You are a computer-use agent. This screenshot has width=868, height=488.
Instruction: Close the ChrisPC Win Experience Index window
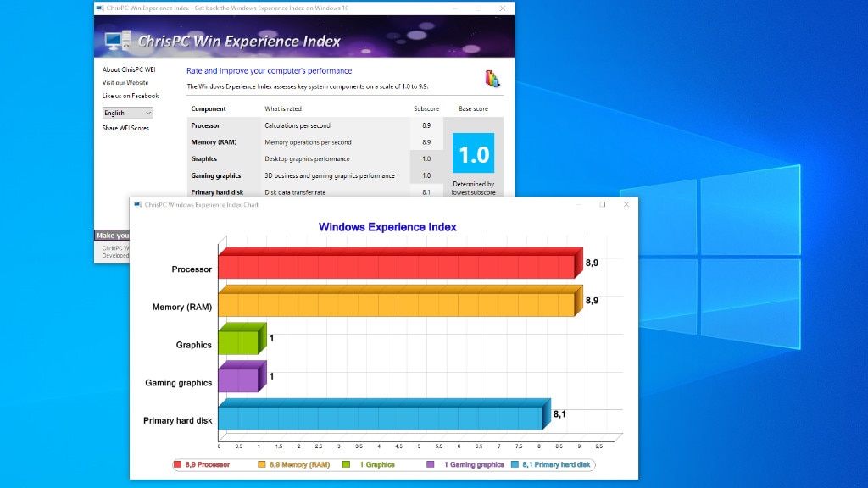502,8
